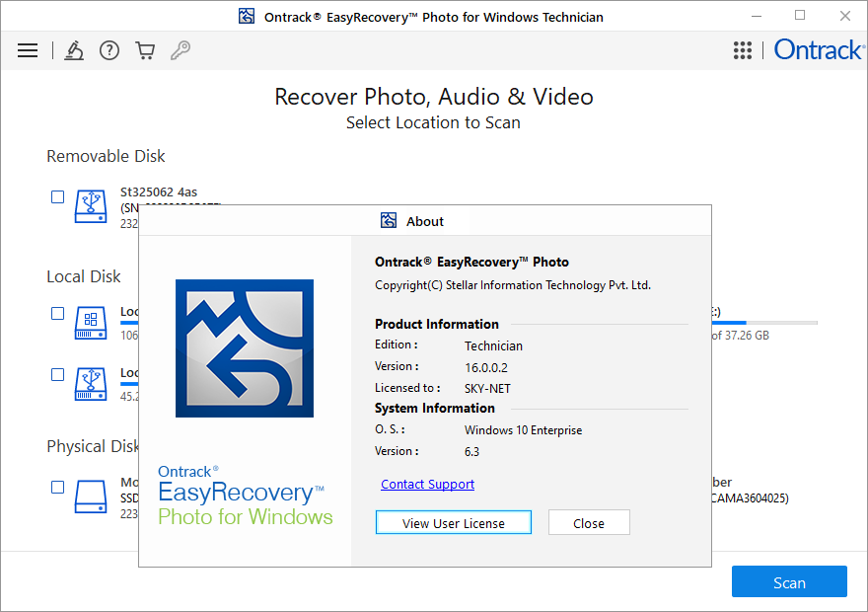Click View User License button
Screen dimensions: 868x612
[x=454, y=523]
